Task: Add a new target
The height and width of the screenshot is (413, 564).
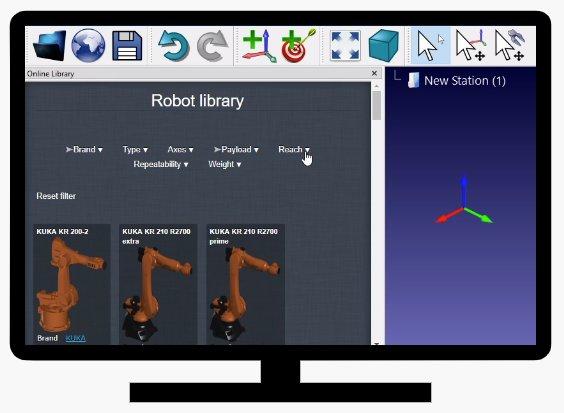Action: [x=298, y=46]
